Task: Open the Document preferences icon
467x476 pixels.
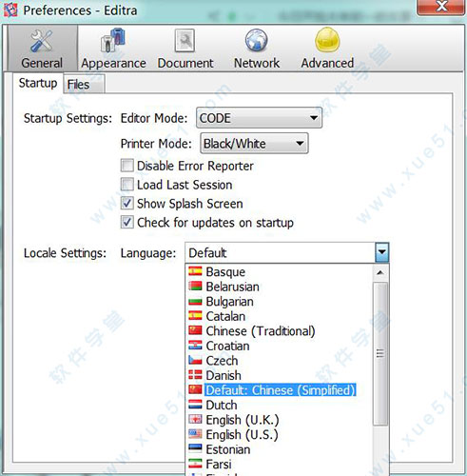Action: tap(185, 40)
